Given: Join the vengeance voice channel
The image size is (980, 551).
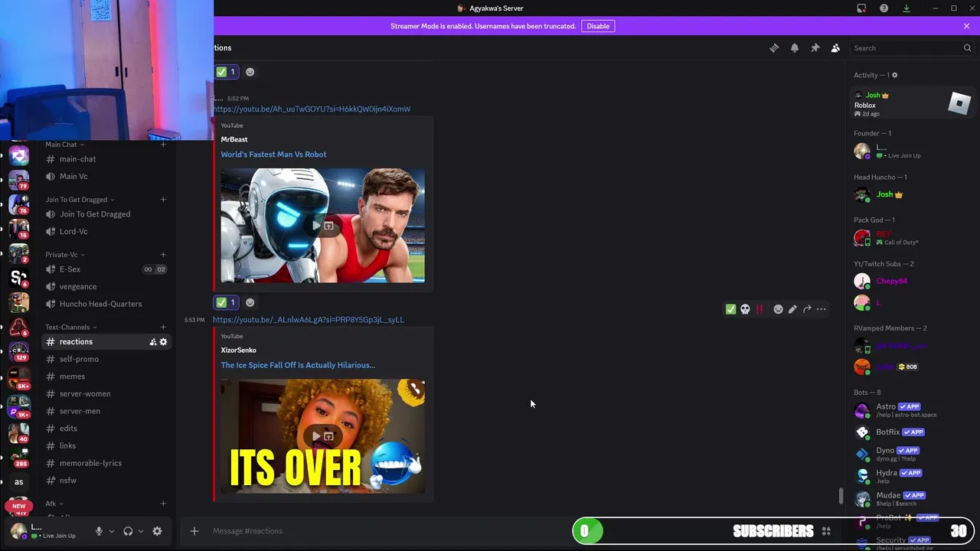Looking at the screenshot, I should [106, 287].
